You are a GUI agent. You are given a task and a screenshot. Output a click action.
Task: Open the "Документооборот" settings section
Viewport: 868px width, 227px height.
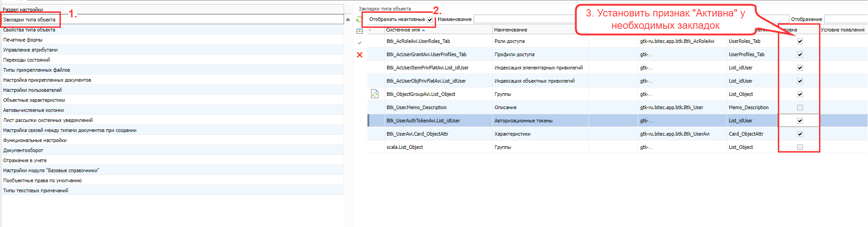(23, 150)
